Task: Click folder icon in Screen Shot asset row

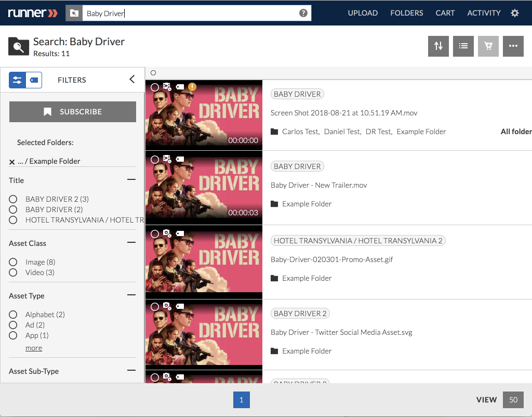Action: (274, 132)
